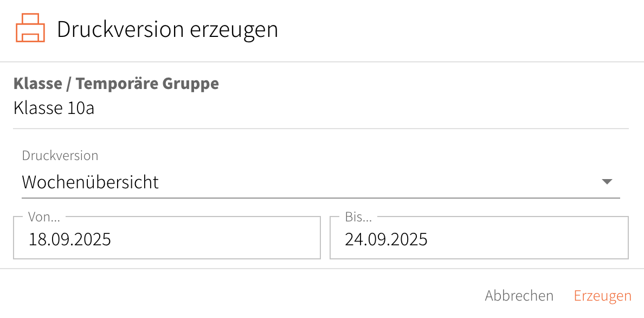The height and width of the screenshot is (318, 644).
Task: Focus the Von... date field
Action: 167,239
